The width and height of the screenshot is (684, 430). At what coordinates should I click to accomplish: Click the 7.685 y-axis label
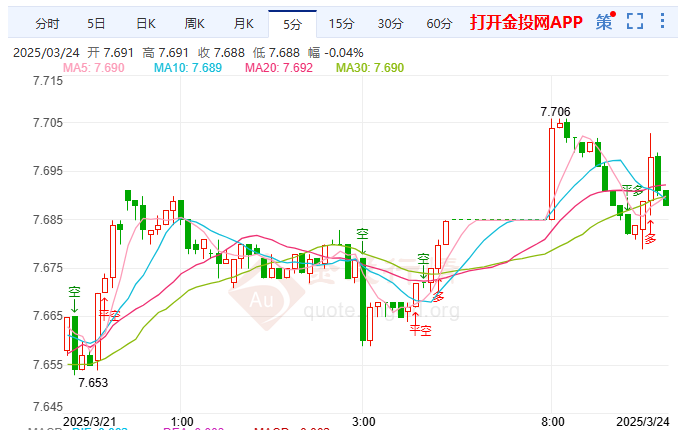48,220
